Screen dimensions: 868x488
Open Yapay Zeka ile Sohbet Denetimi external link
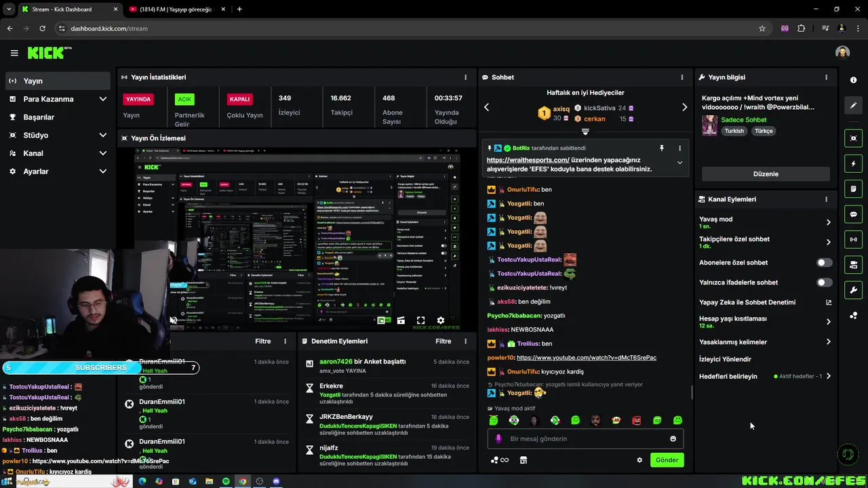(x=828, y=302)
